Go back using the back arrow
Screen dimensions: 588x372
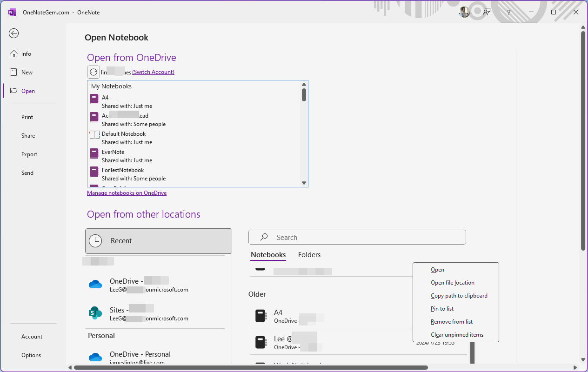click(14, 33)
